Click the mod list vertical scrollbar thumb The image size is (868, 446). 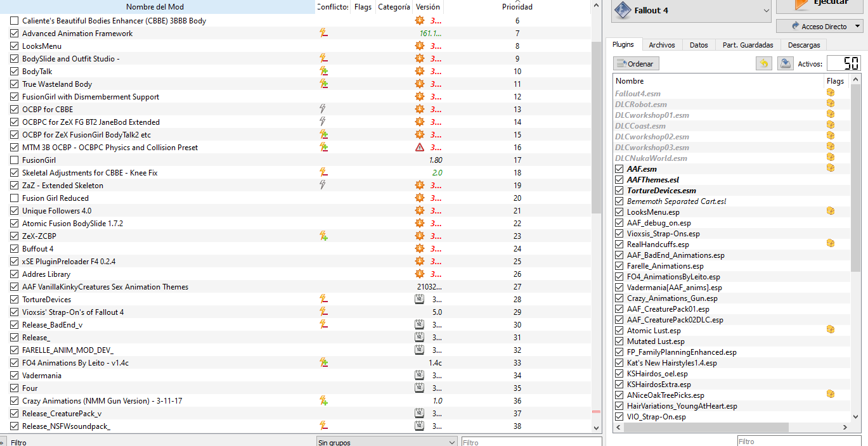tap(596, 127)
